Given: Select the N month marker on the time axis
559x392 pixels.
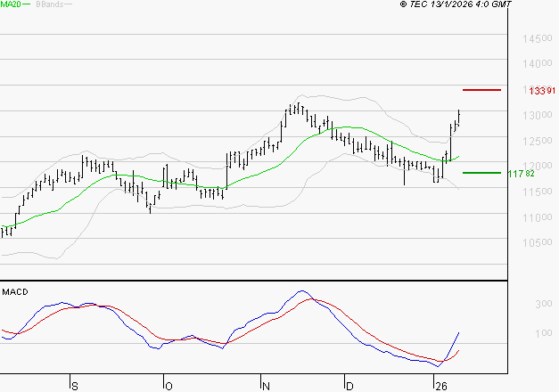Looking at the screenshot, I should click(x=266, y=385).
